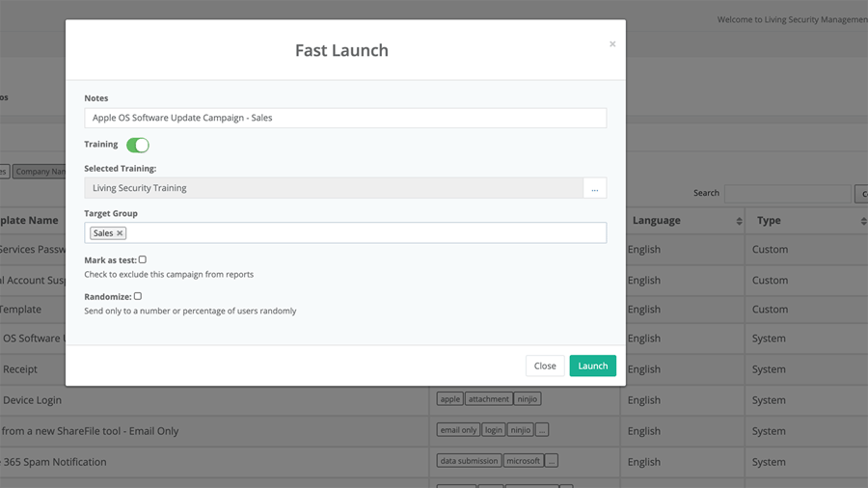868x488 pixels.
Task: Click the attachment tag
Action: click(x=488, y=399)
